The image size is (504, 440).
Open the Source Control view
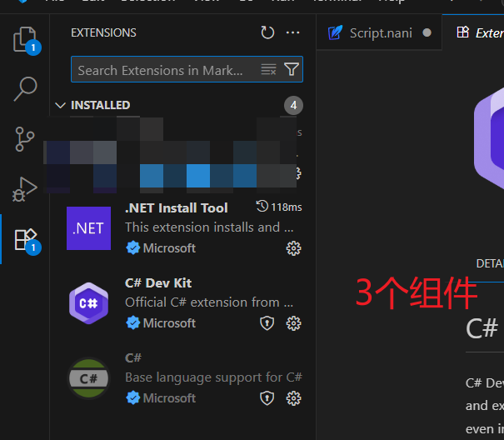pyautogui.click(x=25, y=139)
